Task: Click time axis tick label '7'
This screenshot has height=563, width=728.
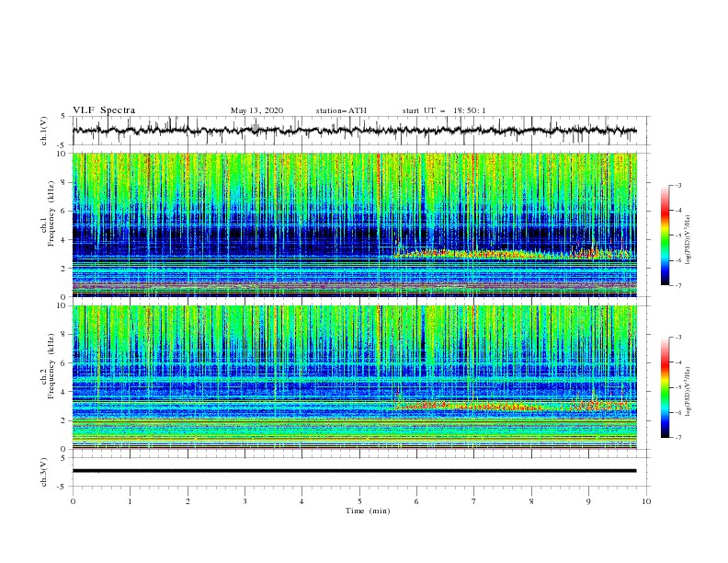Action: (x=474, y=501)
